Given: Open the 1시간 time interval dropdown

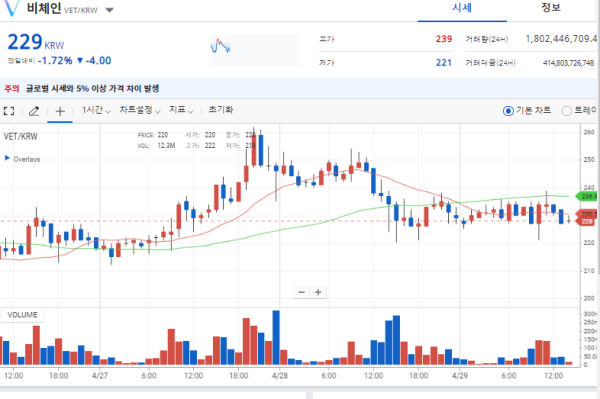Looking at the screenshot, I should coord(96,110).
